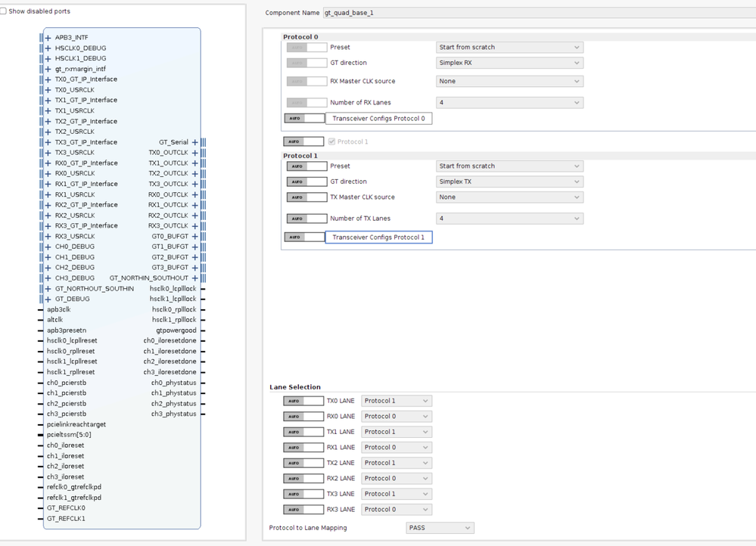Expand the GT_Serial output plus icon
756x546 pixels.
[194, 142]
